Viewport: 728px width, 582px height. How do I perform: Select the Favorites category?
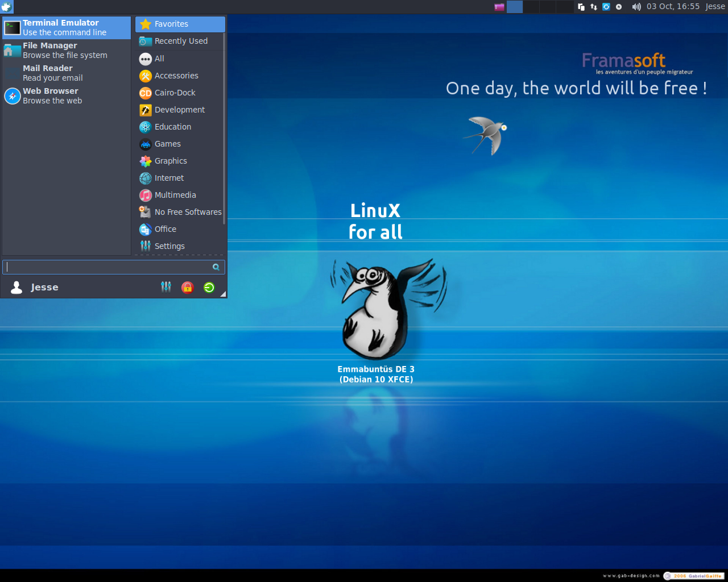coord(180,24)
